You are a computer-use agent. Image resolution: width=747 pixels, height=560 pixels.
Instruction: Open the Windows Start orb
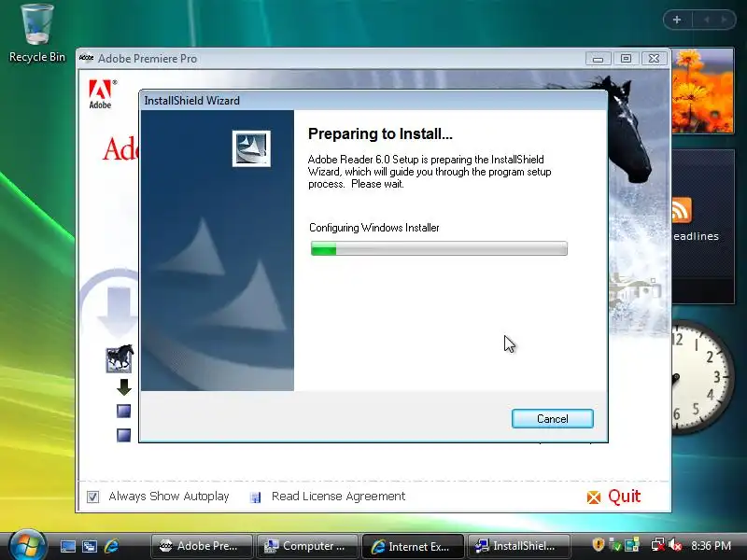tap(27, 545)
